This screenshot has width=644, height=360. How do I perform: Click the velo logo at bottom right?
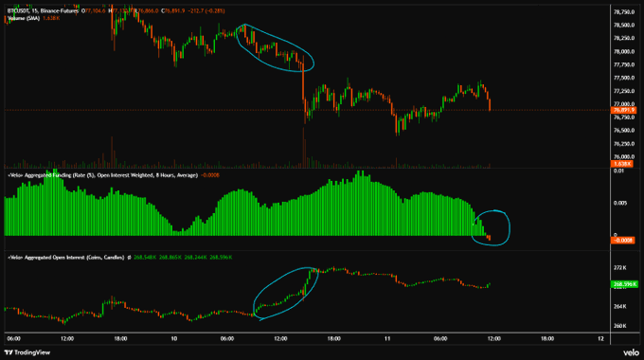(x=631, y=352)
